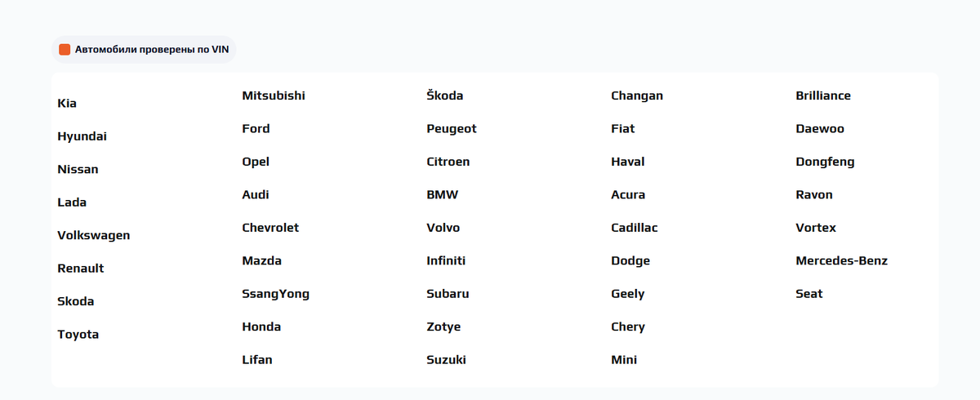Click the BMW link
The height and width of the screenshot is (400, 980).
pyautogui.click(x=442, y=195)
